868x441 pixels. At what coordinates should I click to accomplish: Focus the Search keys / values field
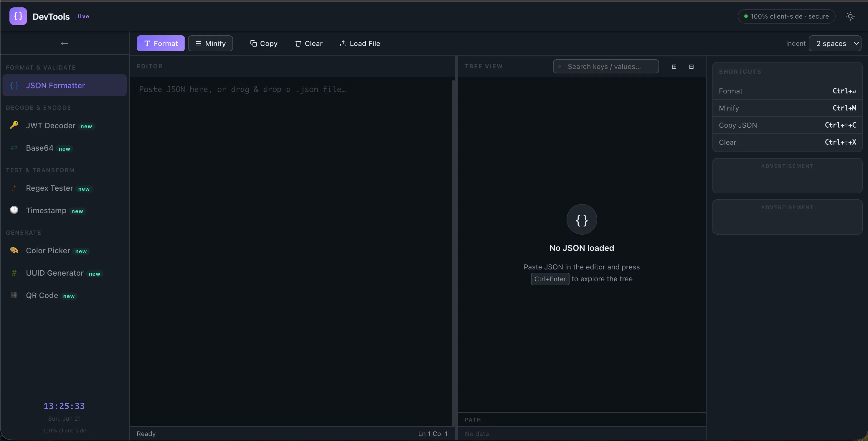pos(606,66)
